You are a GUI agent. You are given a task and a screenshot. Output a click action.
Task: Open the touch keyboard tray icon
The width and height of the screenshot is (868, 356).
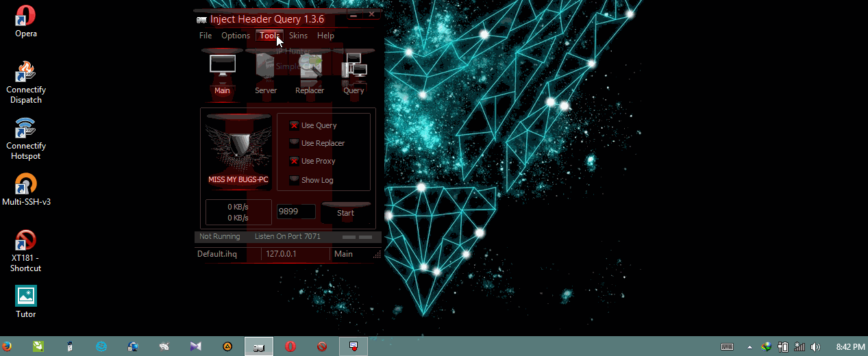point(728,347)
